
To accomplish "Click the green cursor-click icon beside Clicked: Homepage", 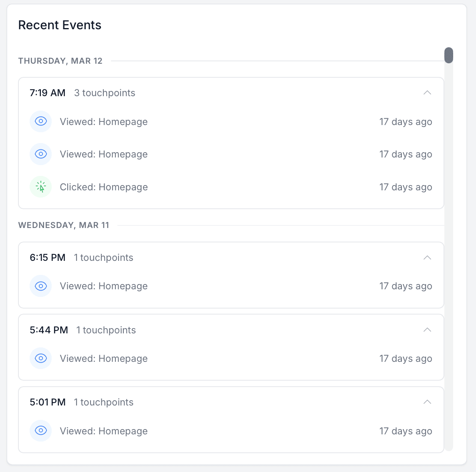I will 40,187.
